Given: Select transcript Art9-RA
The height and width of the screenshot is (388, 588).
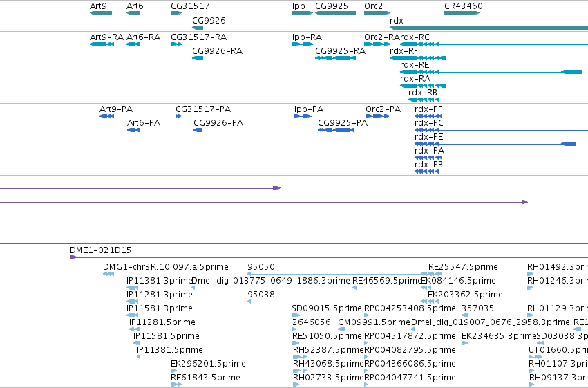Looking at the screenshot, I should (102, 44).
